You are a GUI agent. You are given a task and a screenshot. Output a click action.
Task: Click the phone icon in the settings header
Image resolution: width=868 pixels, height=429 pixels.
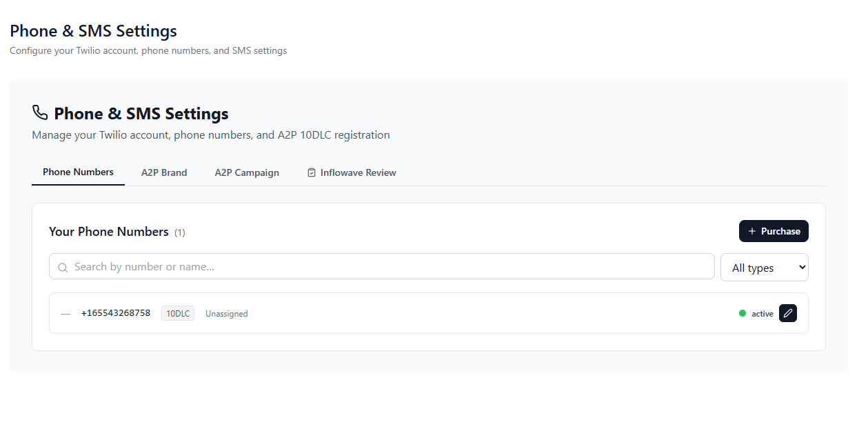(x=39, y=112)
